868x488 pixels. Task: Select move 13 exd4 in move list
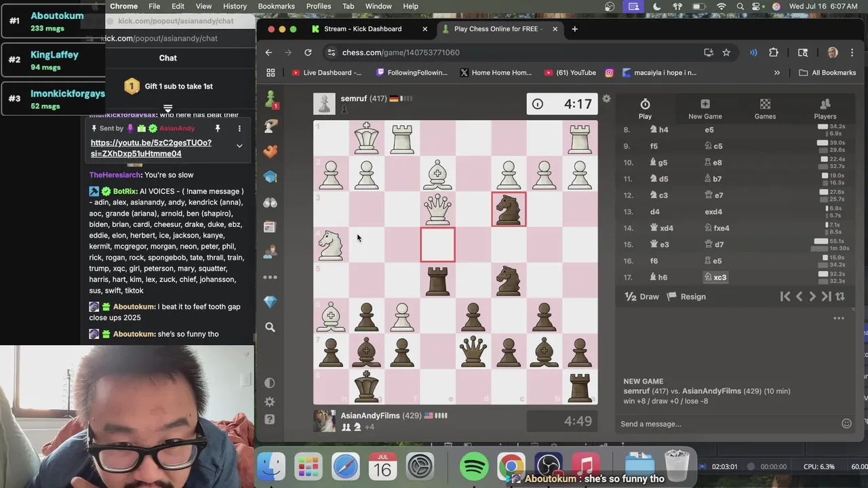(x=713, y=211)
